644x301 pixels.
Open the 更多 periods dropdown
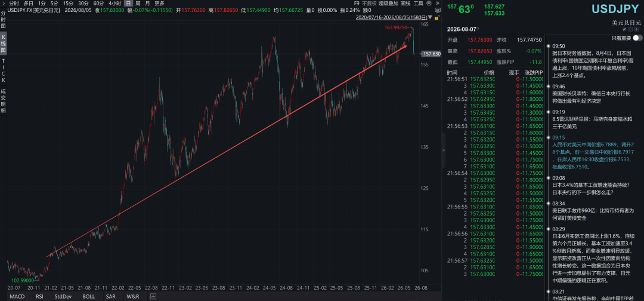coord(159,4)
